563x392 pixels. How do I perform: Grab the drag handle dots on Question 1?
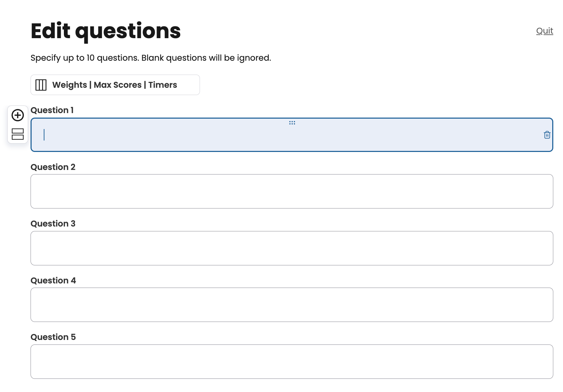pyautogui.click(x=292, y=123)
